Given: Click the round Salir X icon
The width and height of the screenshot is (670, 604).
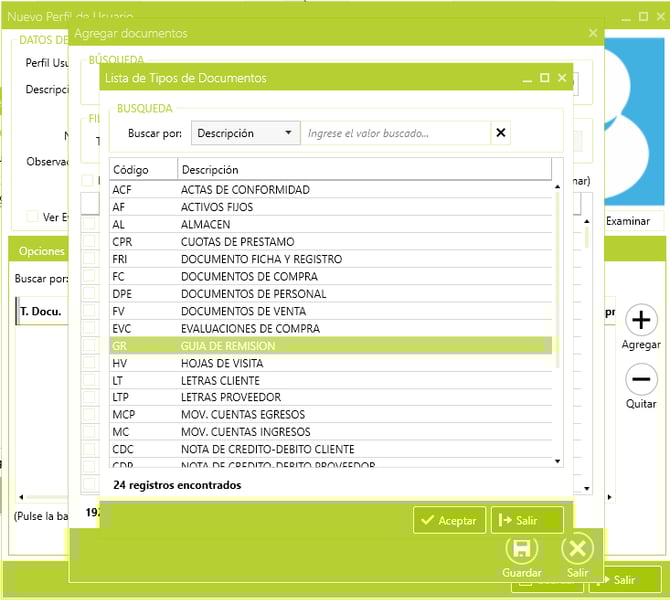Looking at the screenshot, I should [x=577, y=549].
